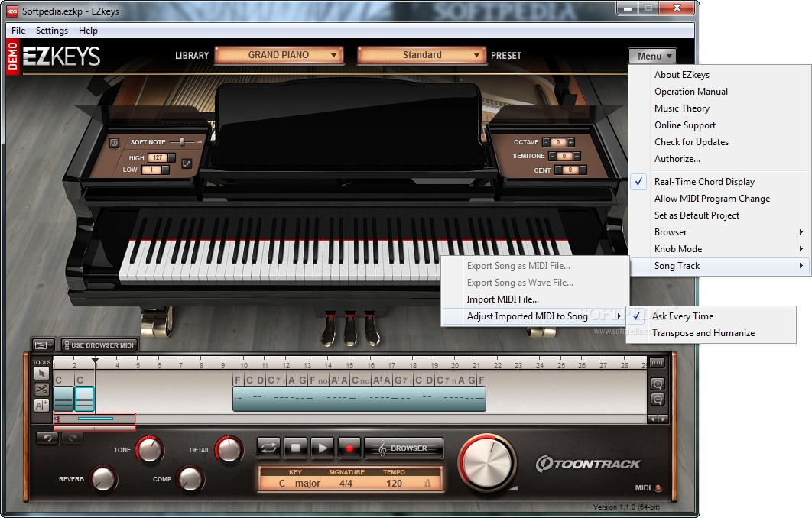Viewport: 812px width, 518px height.
Task: Select the scissors cut tool
Action: pyautogui.click(x=42, y=389)
